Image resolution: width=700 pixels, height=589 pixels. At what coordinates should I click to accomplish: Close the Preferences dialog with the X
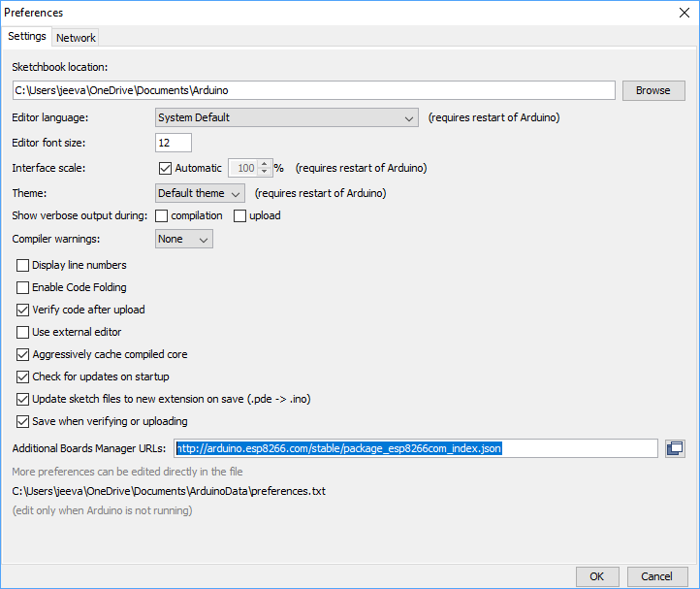pyautogui.click(x=684, y=13)
